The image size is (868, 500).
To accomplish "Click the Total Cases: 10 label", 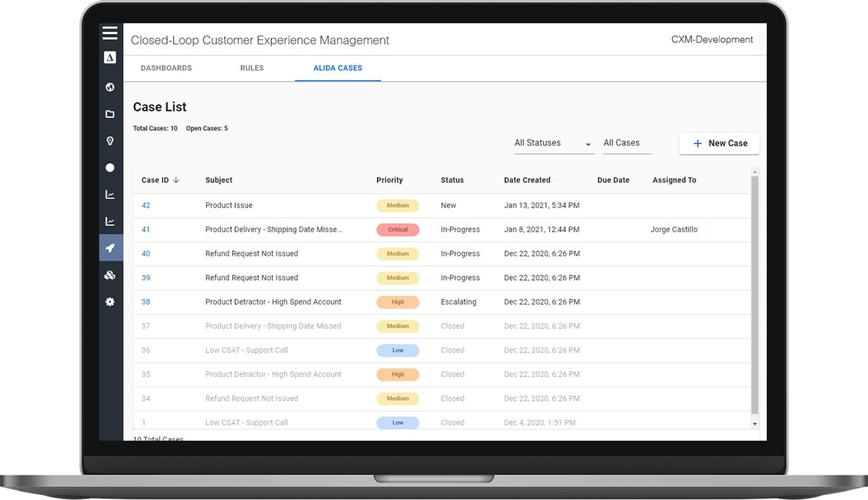I will (x=156, y=129).
